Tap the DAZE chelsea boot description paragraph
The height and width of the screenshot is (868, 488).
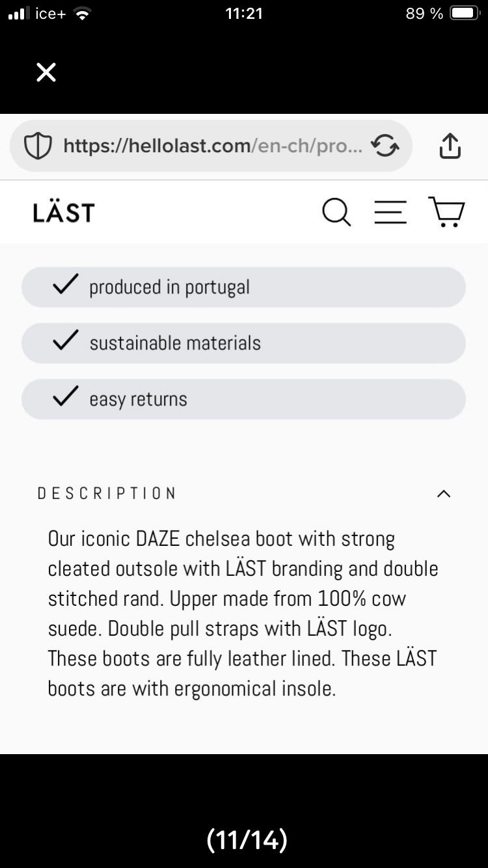pos(243,613)
